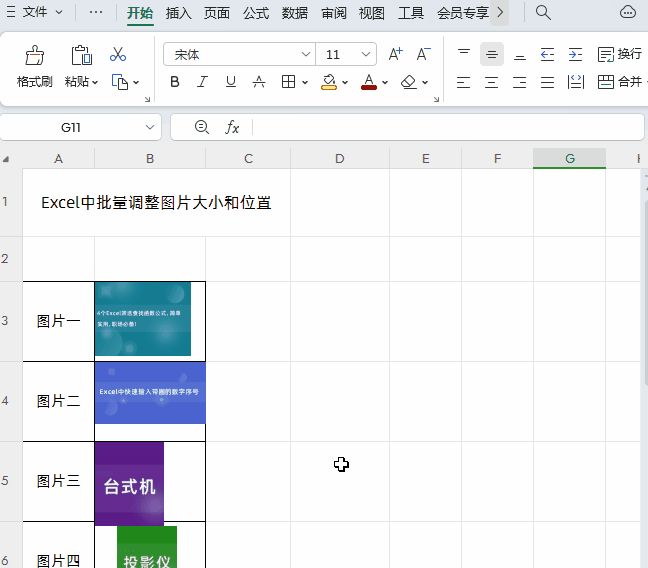Click the Format Painter brush icon

(34, 55)
